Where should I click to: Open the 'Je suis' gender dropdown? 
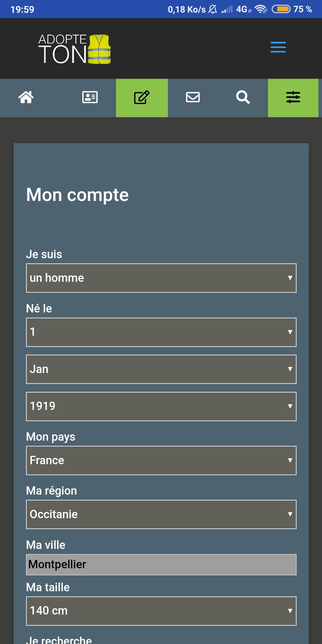click(x=161, y=278)
